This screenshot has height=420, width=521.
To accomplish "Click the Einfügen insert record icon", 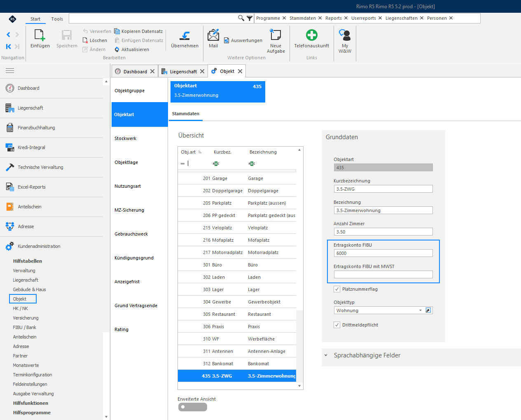I will pos(40,35).
